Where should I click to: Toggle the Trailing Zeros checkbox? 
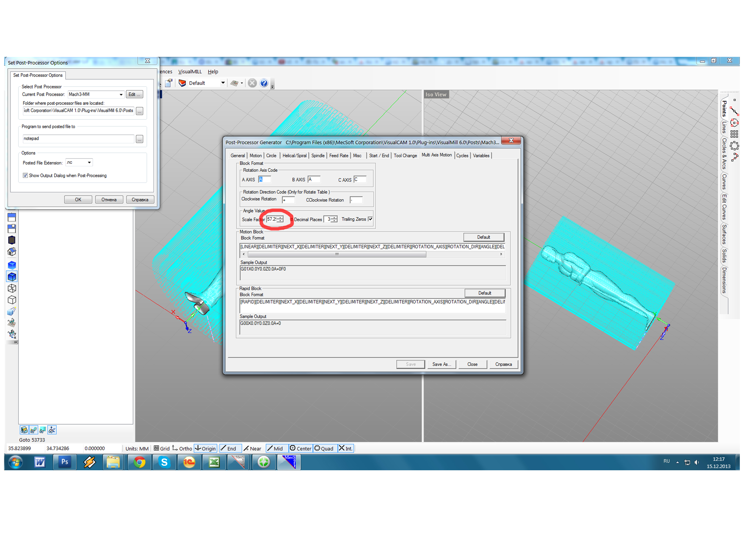click(370, 219)
